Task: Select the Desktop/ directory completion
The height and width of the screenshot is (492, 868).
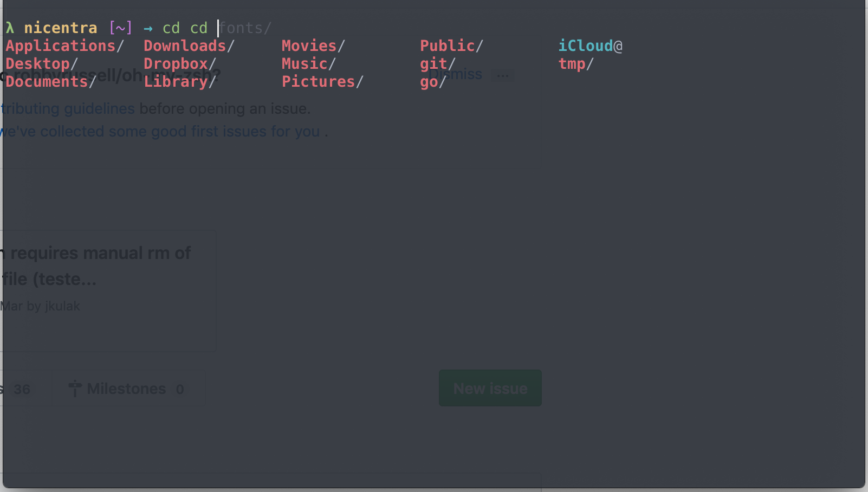Action: point(38,63)
